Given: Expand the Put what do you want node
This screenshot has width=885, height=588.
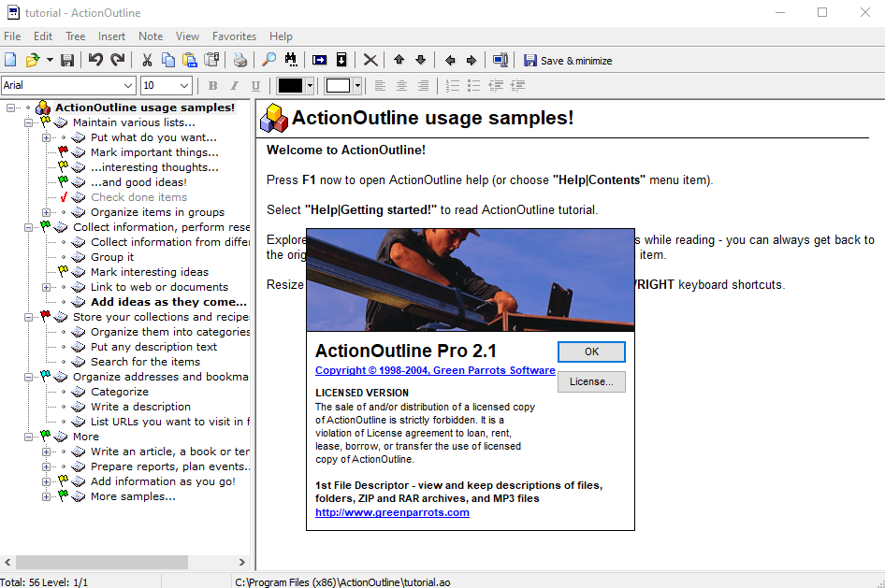Looking at the screenshot, I should [46, 137].
